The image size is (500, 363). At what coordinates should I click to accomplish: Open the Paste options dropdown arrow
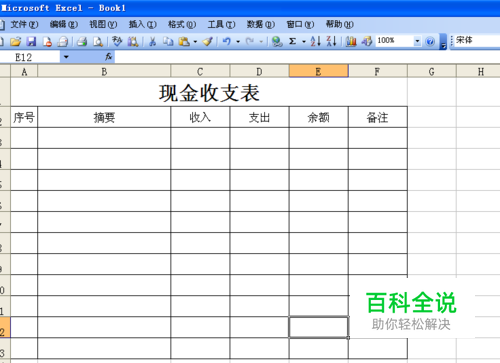click(x=195, y=42)
